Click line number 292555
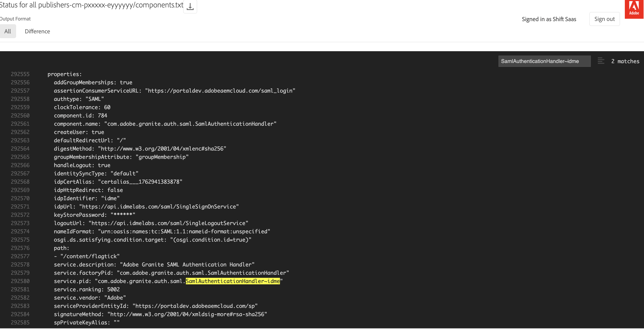Viewport: 644px width, 329px height. pyautogui.click(x=20, y=74)
